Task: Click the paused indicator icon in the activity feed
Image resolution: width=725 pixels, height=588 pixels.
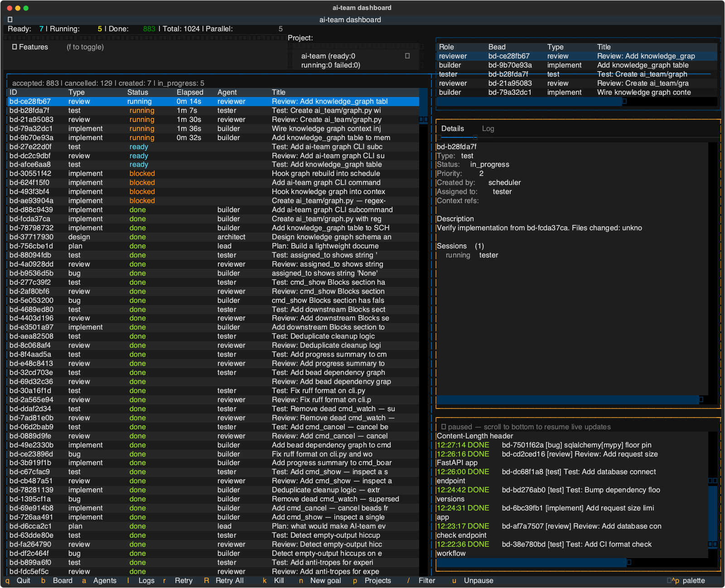Action: pyautogui.click(x=443, y=427)
